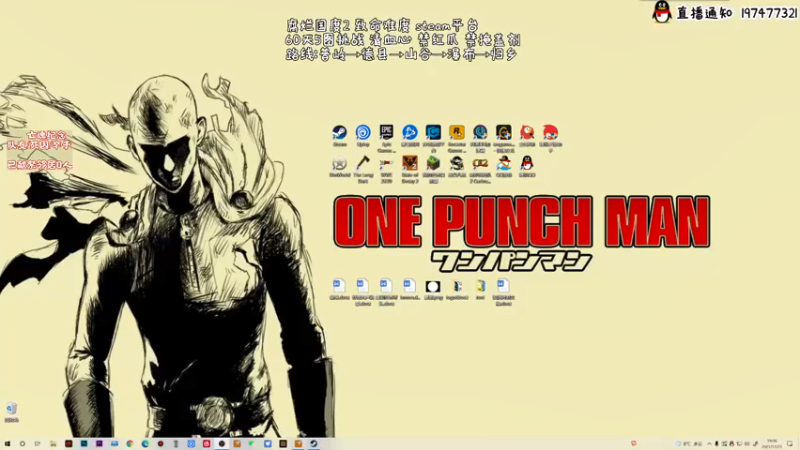This screenshot has width=800, height=450.
Task: Open the silver star badge shortcut
Action: (339, 167)
